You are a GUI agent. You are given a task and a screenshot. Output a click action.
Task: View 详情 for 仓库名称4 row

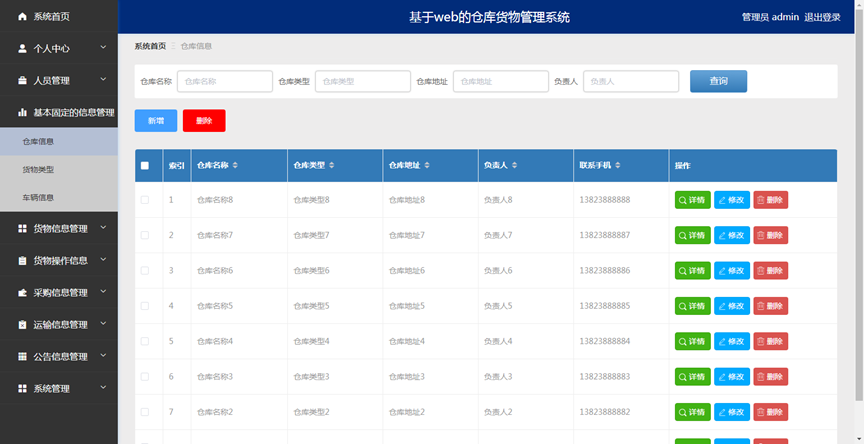(693, 341)
